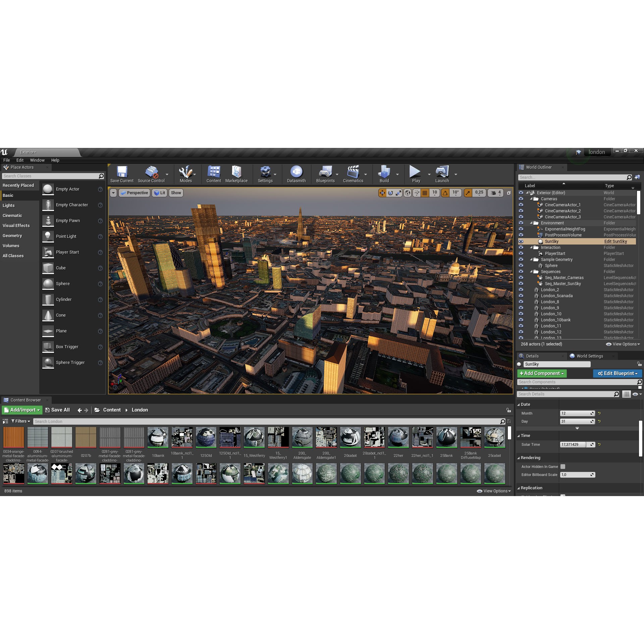Open the Marketplace from the toolbar
Viewport: 644px width, 644px height.
coord(236,174)
